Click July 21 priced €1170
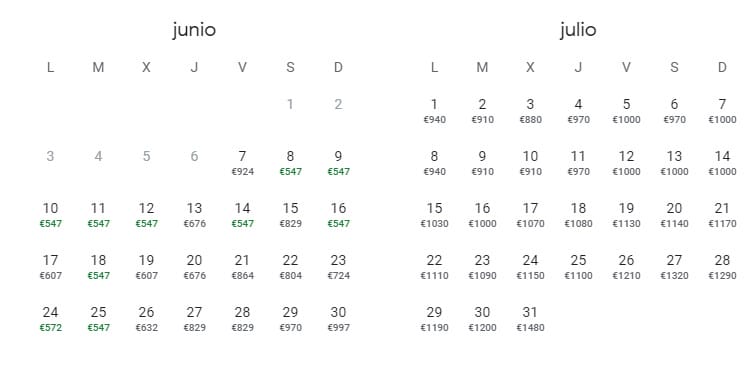Image resolution: width=753 pixels, height=368 pixels. (722, 215)
